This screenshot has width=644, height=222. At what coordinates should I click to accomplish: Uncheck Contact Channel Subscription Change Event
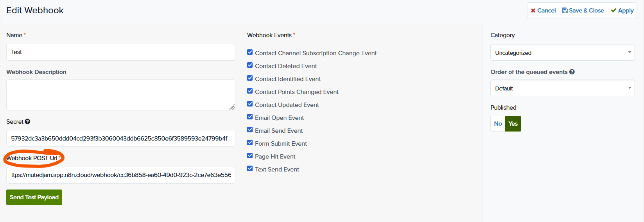point(250,52)
